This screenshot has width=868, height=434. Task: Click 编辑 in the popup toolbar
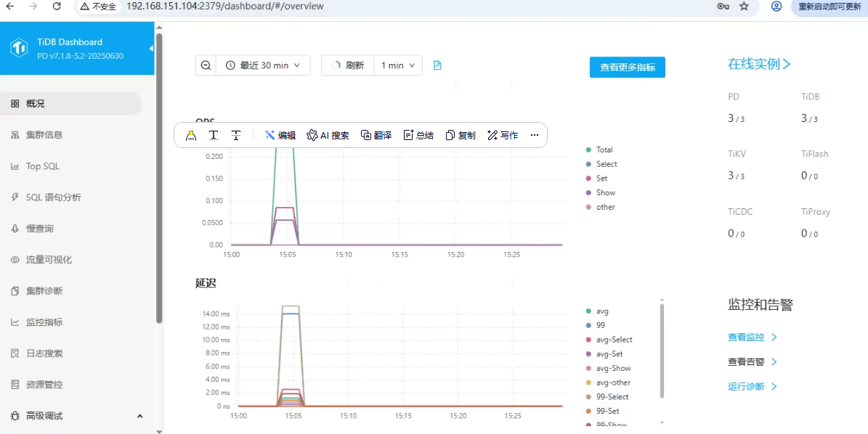click(280, 136)
